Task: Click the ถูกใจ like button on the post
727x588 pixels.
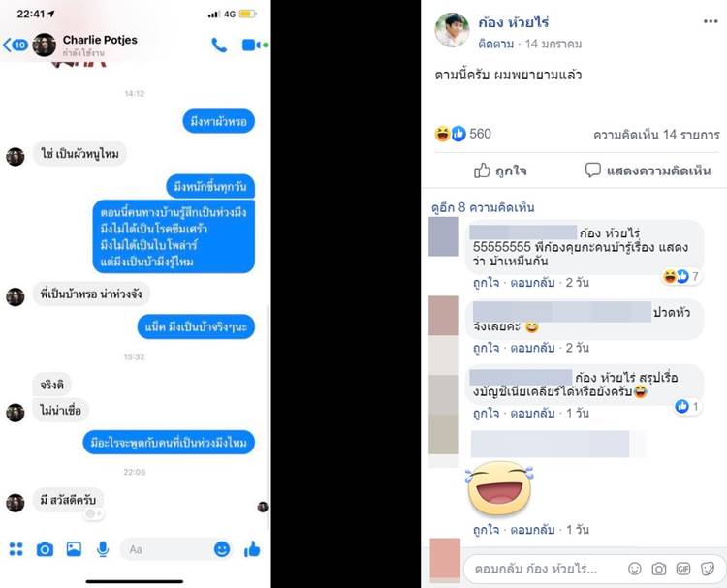Action: pos(500,170)
